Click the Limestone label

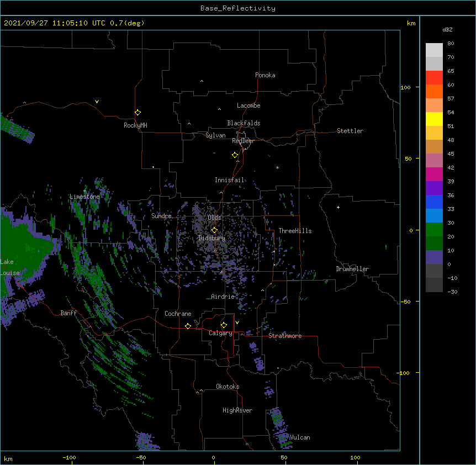click(x=84, y=197)
